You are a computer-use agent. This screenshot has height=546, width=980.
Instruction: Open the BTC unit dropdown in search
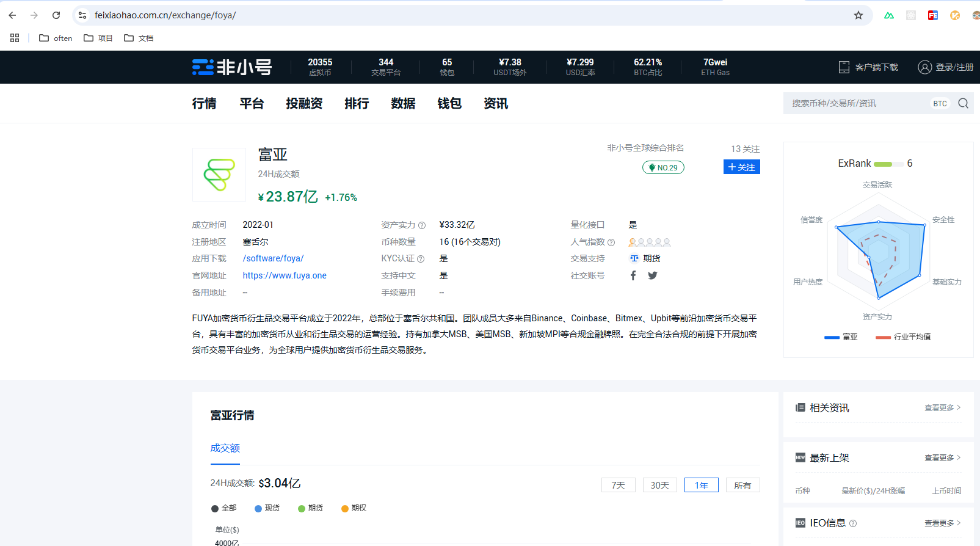pos(940,103)
